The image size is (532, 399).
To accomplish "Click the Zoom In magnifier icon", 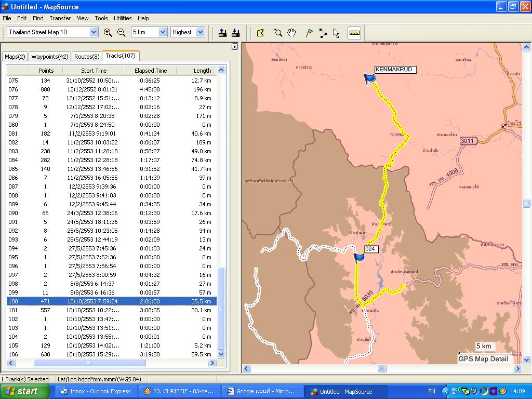I will point(108,32).
